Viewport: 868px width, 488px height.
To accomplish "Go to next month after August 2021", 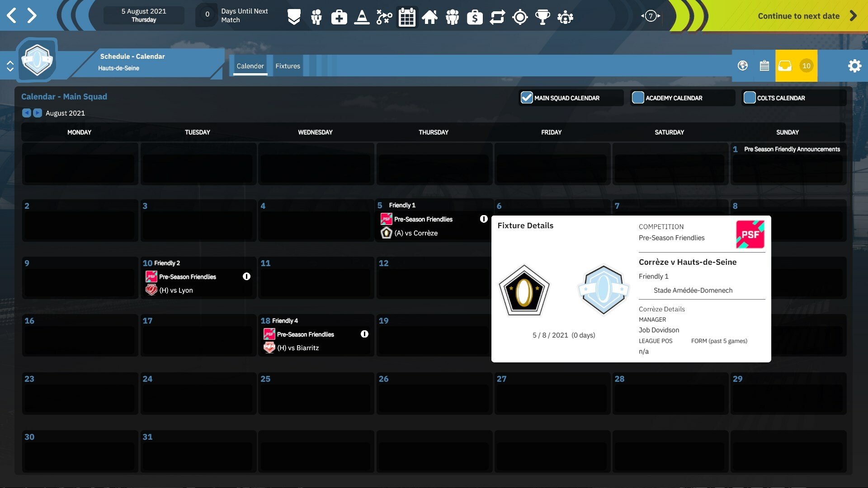I will (38, 113).
